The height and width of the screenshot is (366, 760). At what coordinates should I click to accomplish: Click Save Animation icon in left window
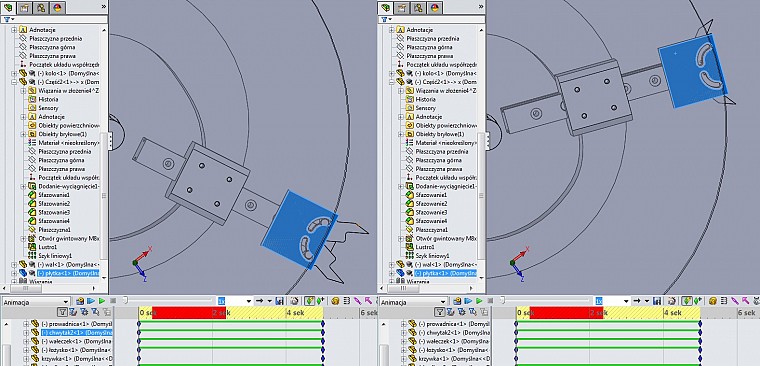click(279, 301)
